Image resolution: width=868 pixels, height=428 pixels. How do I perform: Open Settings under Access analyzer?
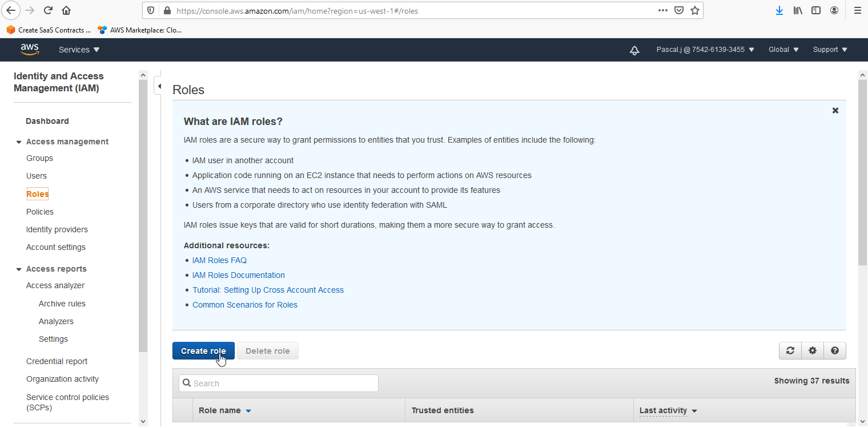click(x=53, y=339)
